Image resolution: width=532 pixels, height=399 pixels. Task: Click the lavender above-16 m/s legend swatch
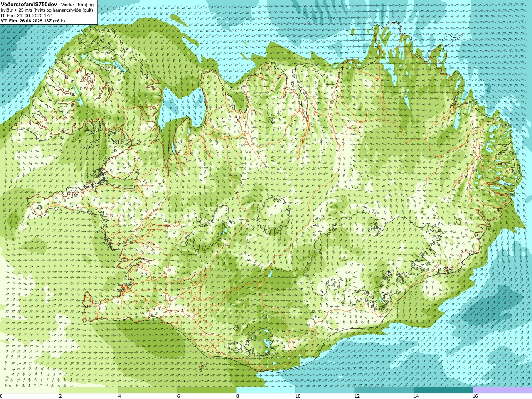[x=502, y=390]
